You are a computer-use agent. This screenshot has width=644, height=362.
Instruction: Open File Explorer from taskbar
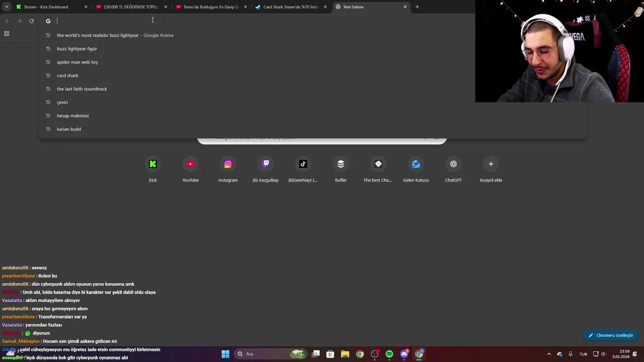pos(345,354)
